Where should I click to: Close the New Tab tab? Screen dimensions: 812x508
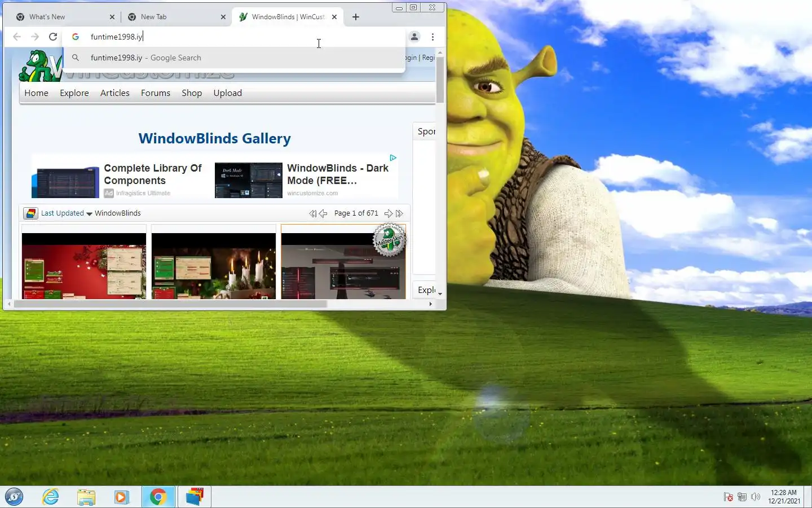[x=223, y=17]
